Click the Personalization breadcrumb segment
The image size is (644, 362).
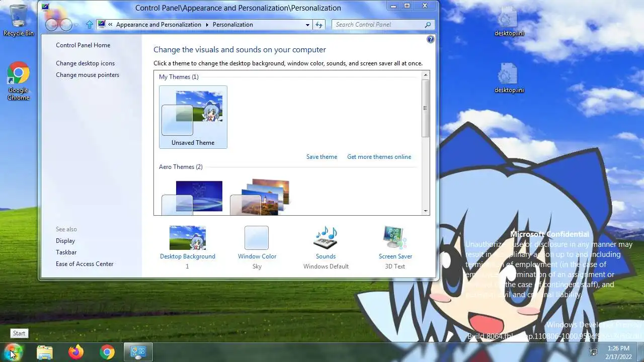(x=232, y=24)
